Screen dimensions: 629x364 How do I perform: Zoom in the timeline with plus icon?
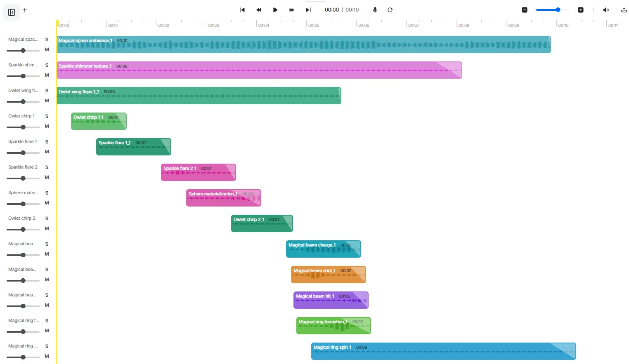[581, 10]
